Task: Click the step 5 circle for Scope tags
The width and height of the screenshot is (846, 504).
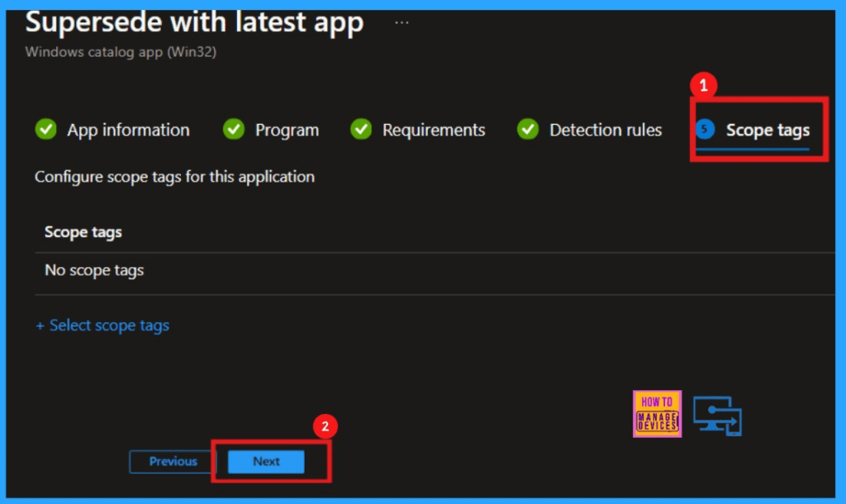Action: click(x=705, y=129)
